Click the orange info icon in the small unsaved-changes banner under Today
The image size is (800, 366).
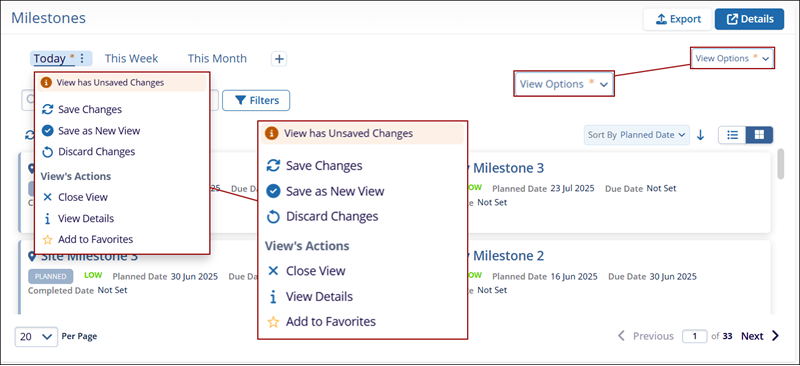click(46, 83)
